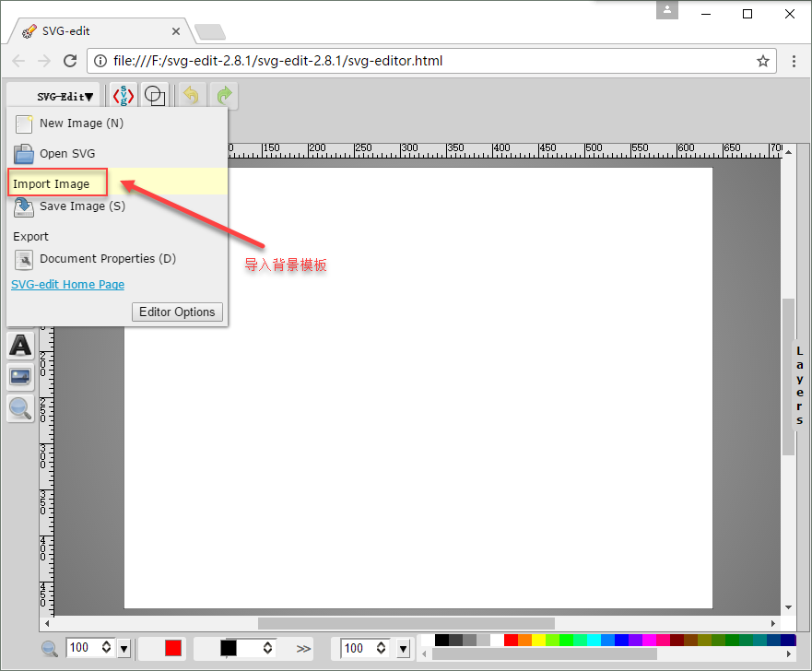Click the canvas horizontal scrollbar thumb
This screenshot has width=812, height=671.
tap(406, 623)
